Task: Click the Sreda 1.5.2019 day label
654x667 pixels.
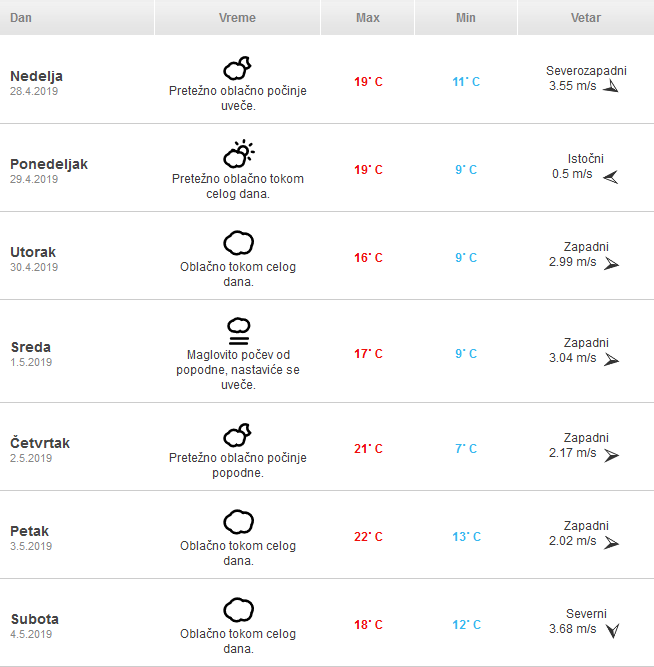Action: click(x=31, y=354)
